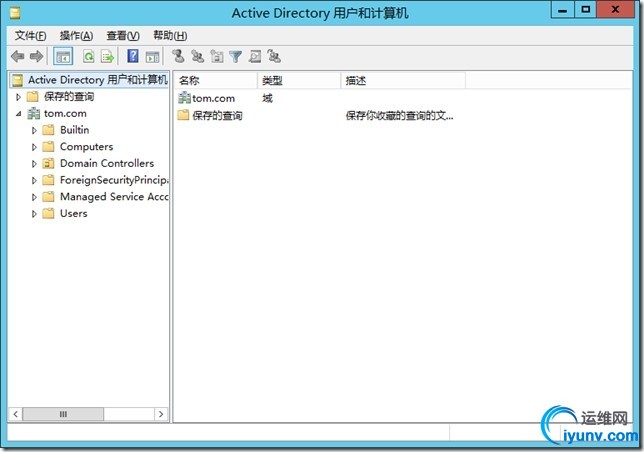The width and height of the screenshot is (644, 452).
Task: Maximize the Active Directory window
Action: pos(586,10)
